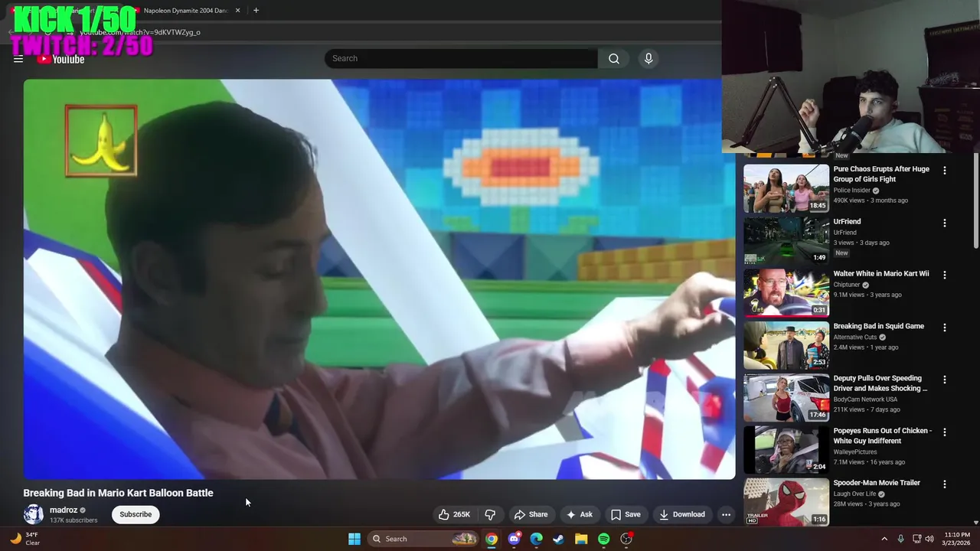Click the YouTube logo home link
980x551 pixels.
(61, 59)
